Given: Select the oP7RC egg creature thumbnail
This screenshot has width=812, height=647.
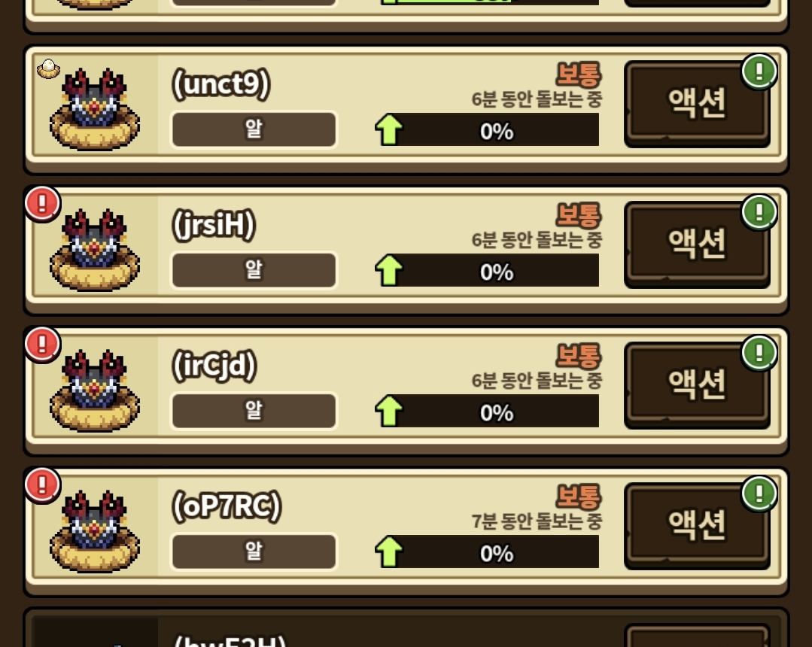Looking at the screenshot, I should (x=94, y=532).
